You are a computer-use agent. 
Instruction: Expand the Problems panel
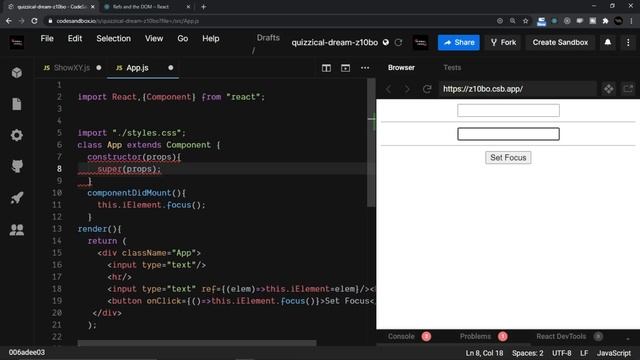(475, 337)
